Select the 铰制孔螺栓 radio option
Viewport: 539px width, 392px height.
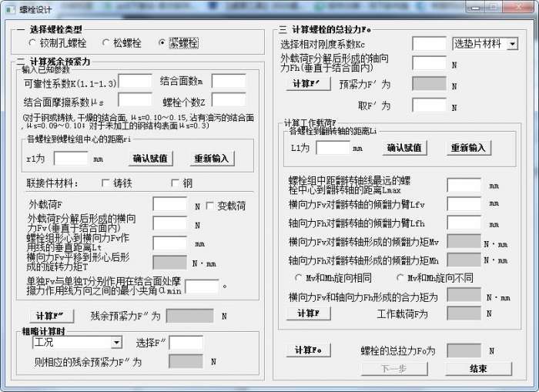[x=58, y=43]
